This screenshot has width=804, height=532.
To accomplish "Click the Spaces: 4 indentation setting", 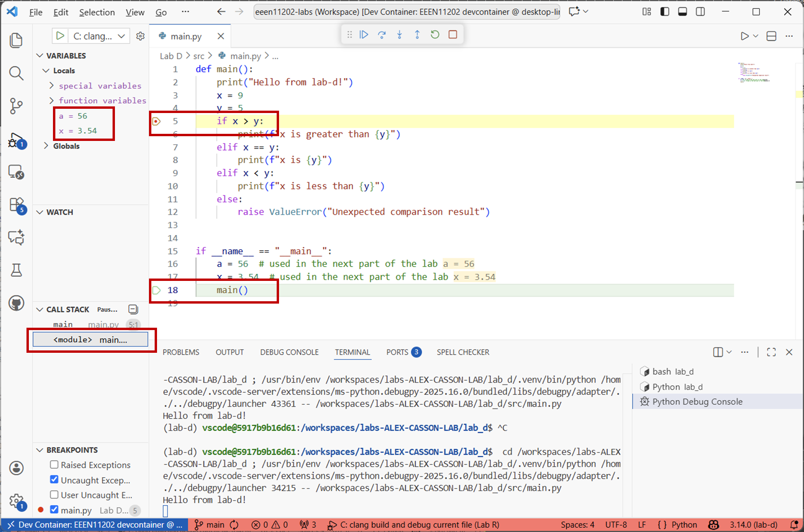I will point(577,525).
